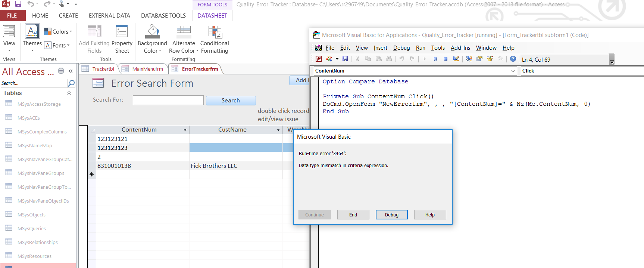The height and width of the screenshot is (268, 644).
Task: Click Redo in Access Quick Access Toolbar
Action: (x=47, y=4)
